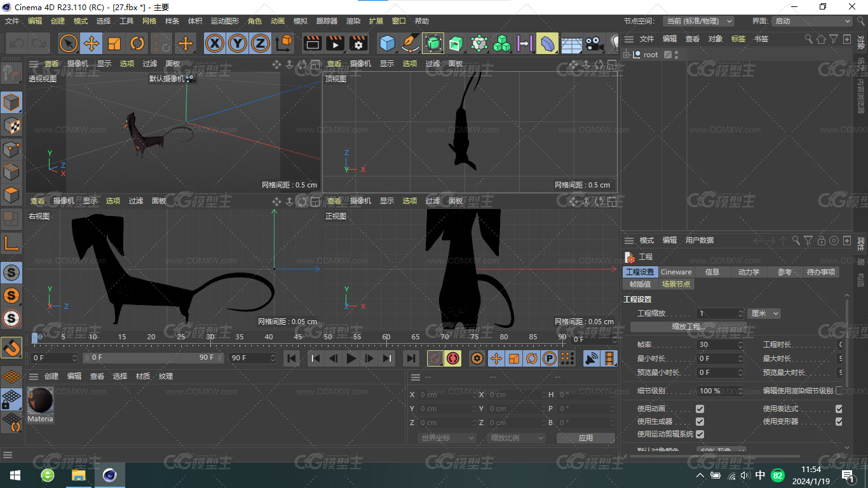868x488 pixels.
Task: Enable polygons mode in left palette
Action: coord(11,194)
